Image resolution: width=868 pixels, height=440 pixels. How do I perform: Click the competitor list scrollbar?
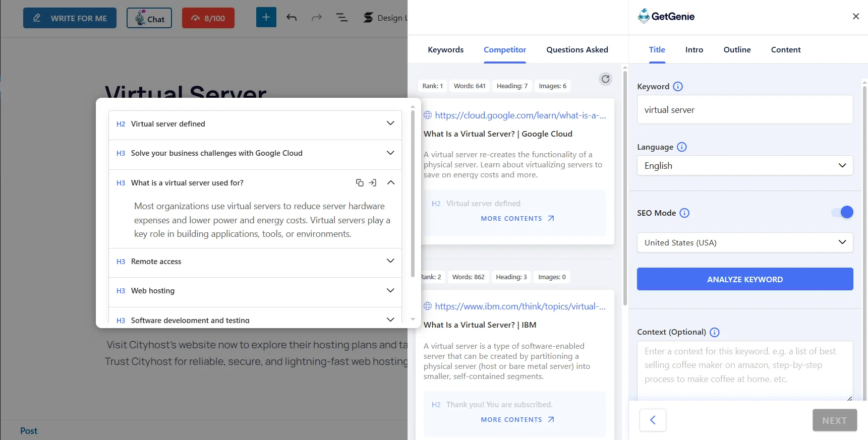pyautogui.click(x=625, y=187)
